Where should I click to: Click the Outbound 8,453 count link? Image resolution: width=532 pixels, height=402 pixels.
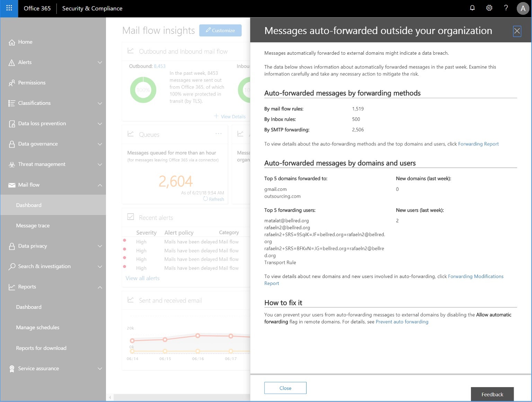pos(160,66)
